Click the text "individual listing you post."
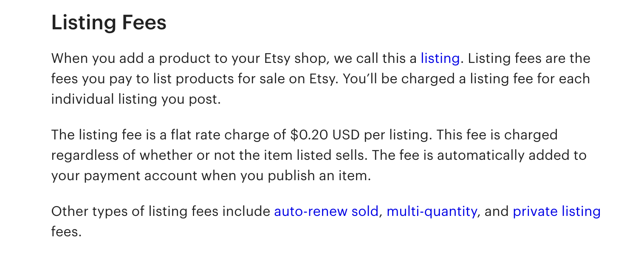644x255 pixels. 136,99
